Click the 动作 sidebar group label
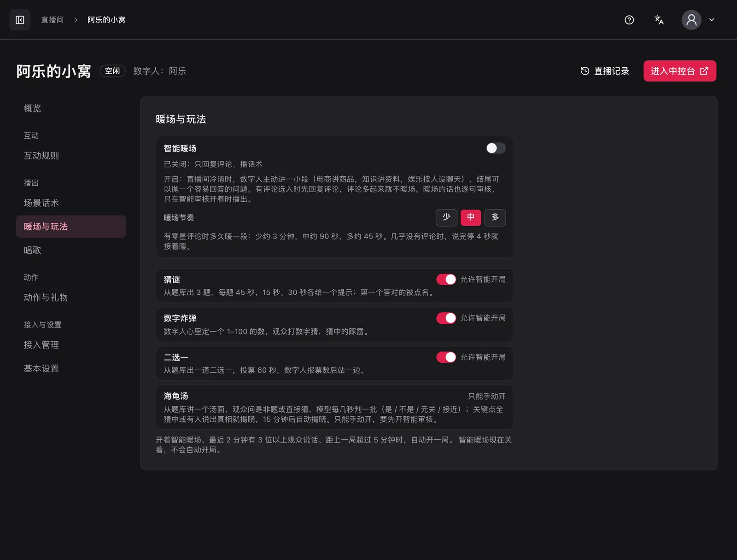 click(x=31, y=277)
